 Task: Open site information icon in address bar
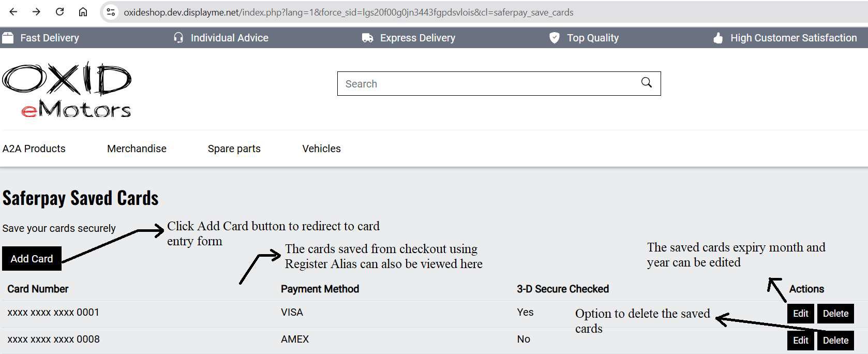pyautogui.click(x=111, y=12)
